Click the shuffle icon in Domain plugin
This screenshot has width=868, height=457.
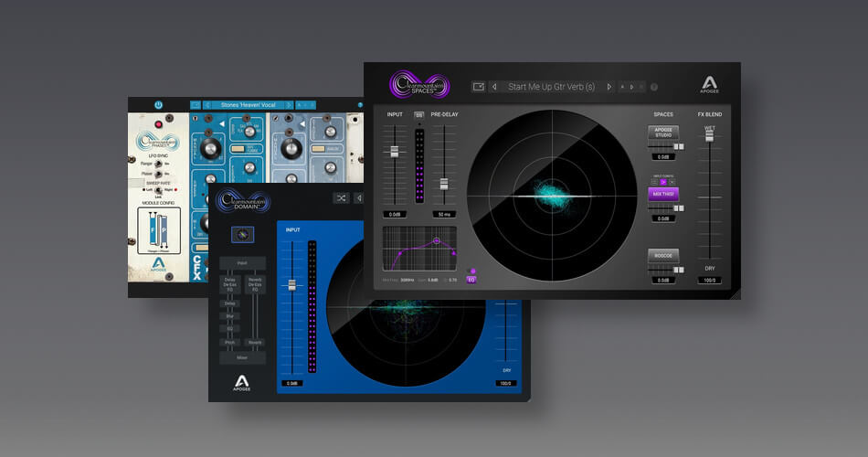pyautogui.click(x=341, y=197)
